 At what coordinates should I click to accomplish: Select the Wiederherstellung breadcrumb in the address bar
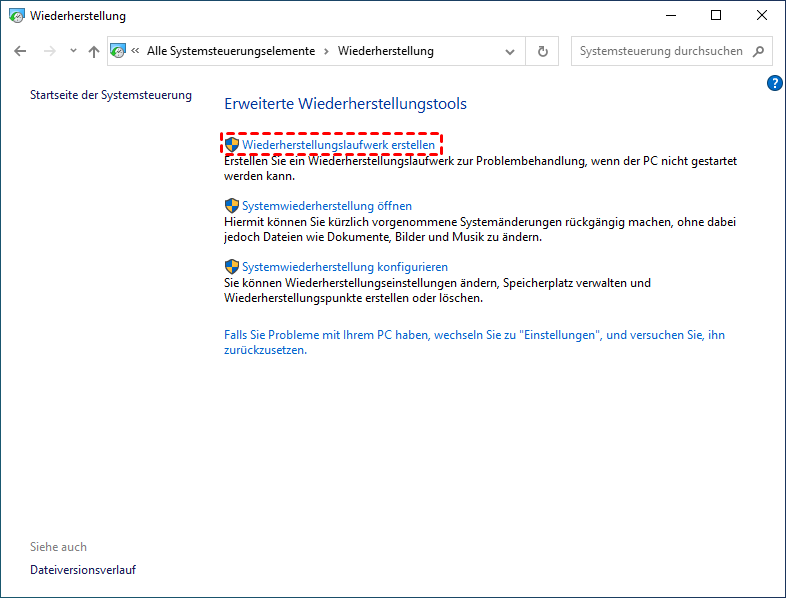coord(385,51)
